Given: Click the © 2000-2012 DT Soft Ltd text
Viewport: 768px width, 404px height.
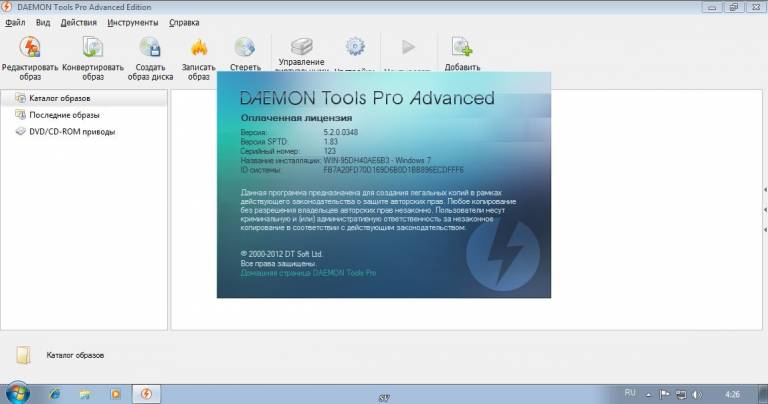Looking at the screenshot, I should pos(281,254).
